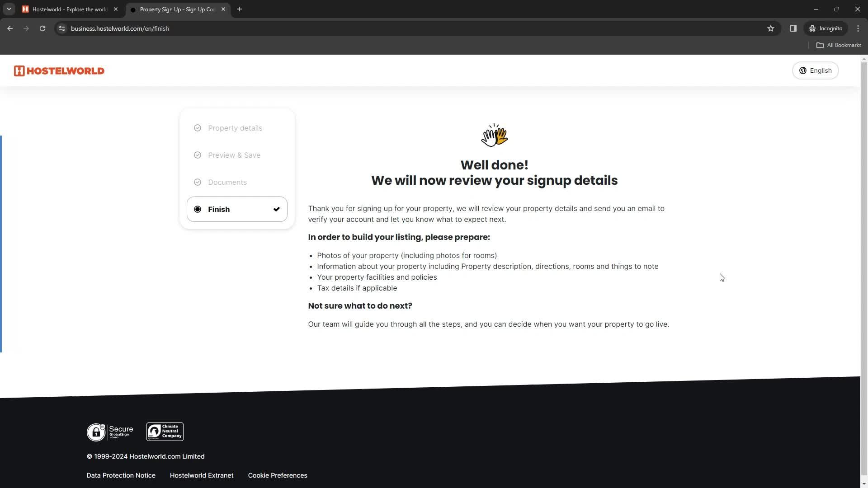Click the Finish step radio button
Image resolution: width=868 pixels, height=488 pixels.
point(197,209)
